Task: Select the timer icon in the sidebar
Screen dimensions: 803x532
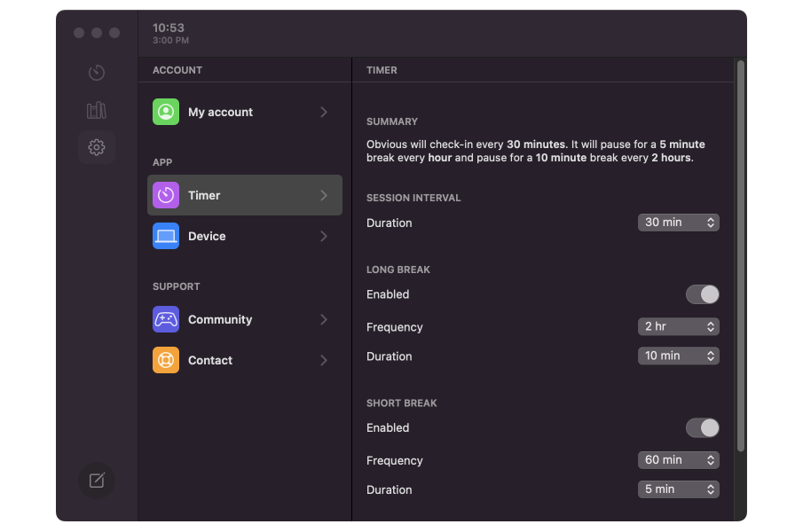Action: (x=96, y=73)
